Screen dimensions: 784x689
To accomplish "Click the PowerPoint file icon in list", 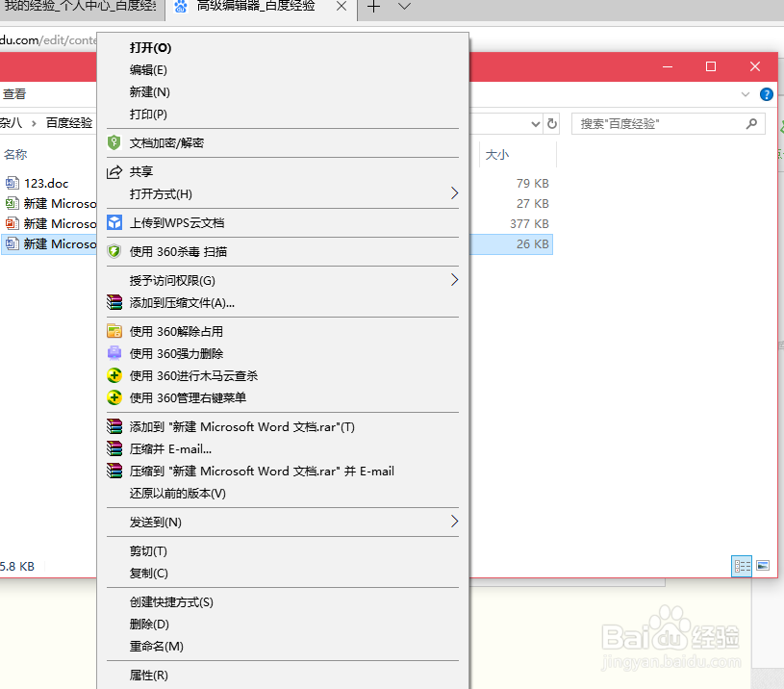I will pos(12,223).
